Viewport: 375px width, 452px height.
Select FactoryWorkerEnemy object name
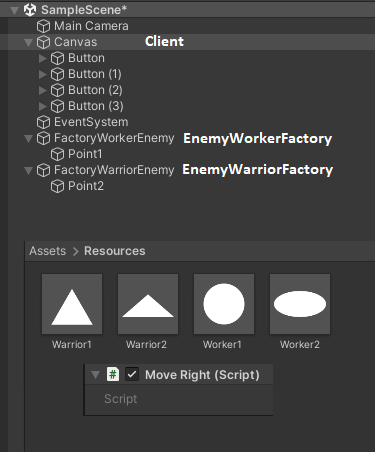[114, 138]
